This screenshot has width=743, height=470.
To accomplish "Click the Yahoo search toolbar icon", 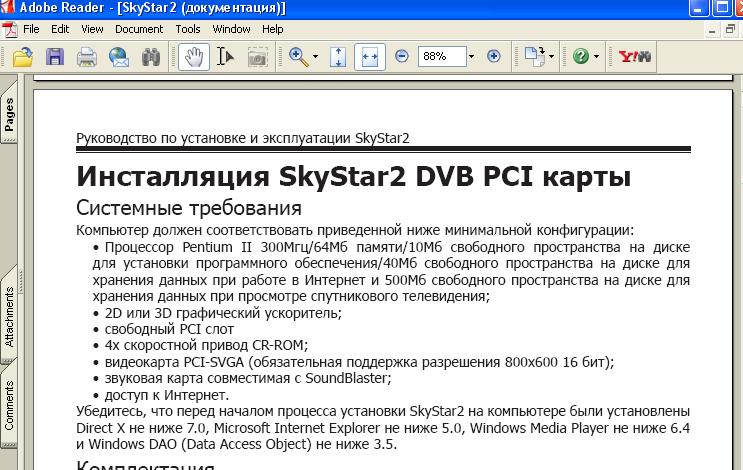I will [x=635, y=57].
